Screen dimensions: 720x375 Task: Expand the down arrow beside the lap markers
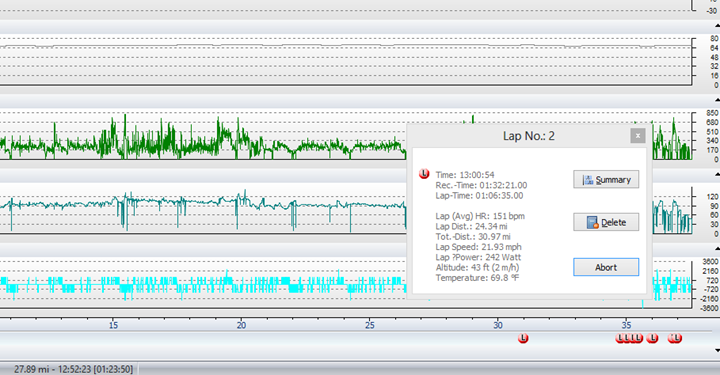click(x=717, y=351)
